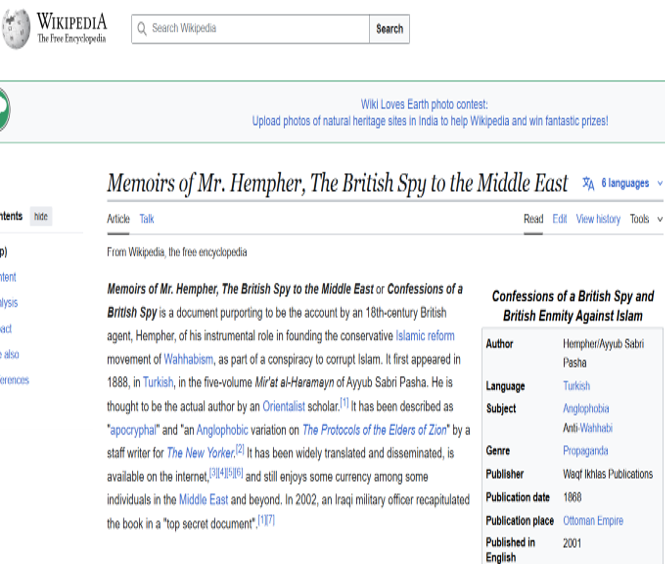The image size is (665, 564).
Task: Select the Article tab
Action: [x=118, y=219]
